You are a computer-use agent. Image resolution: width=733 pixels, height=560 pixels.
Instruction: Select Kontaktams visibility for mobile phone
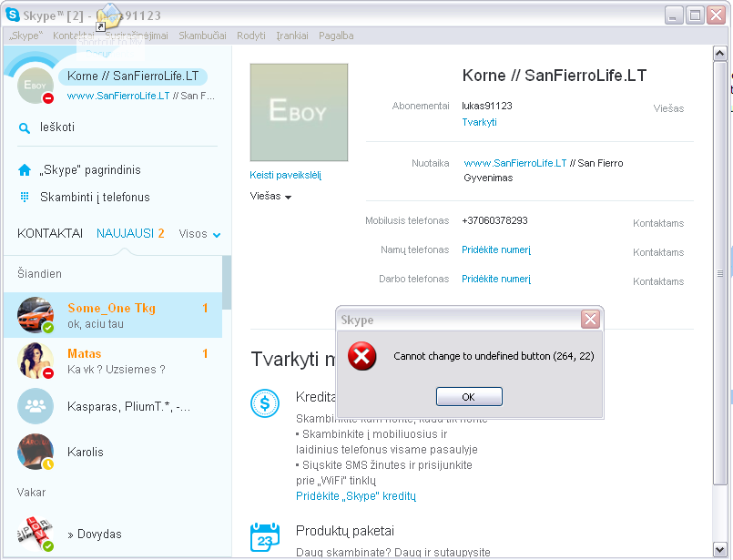[x=658, y=223]
